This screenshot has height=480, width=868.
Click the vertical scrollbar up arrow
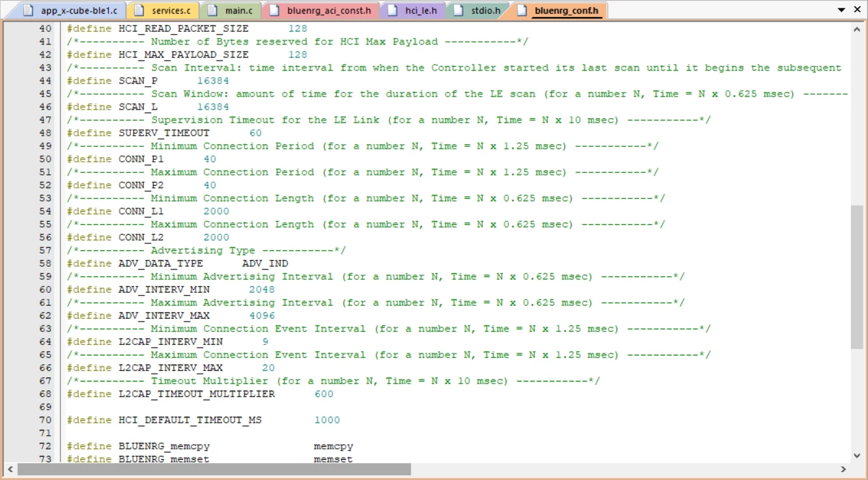pos(857,28)
